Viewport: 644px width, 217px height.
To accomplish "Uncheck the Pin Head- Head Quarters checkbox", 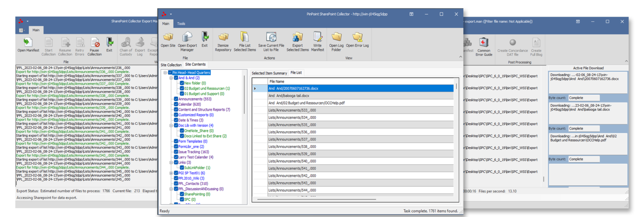I will click(170, 73).
